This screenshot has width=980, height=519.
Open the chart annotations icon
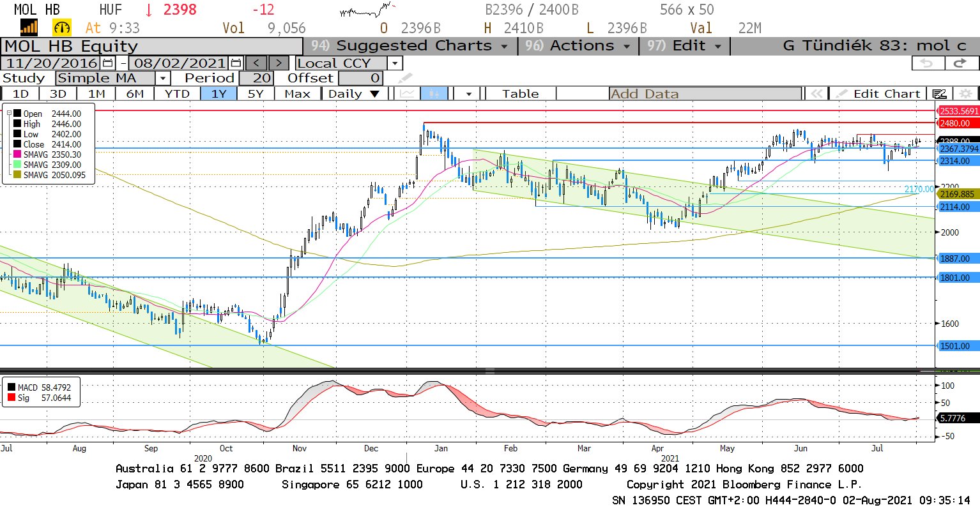(x=939, y=94)
